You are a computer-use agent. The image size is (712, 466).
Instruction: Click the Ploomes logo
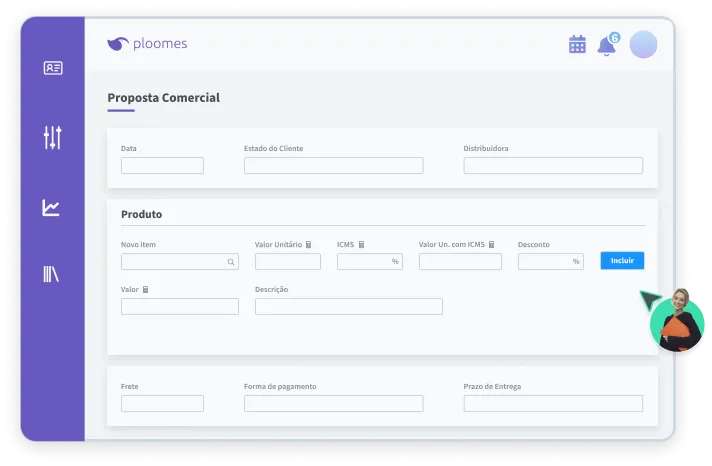pyautogui.click(x=147, y=44)
